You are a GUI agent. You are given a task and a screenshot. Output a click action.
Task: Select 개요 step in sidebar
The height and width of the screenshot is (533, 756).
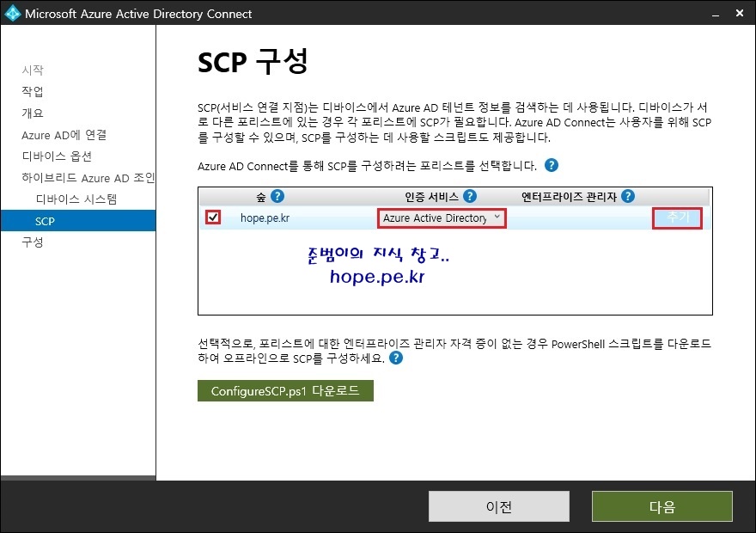coord(33,113)
